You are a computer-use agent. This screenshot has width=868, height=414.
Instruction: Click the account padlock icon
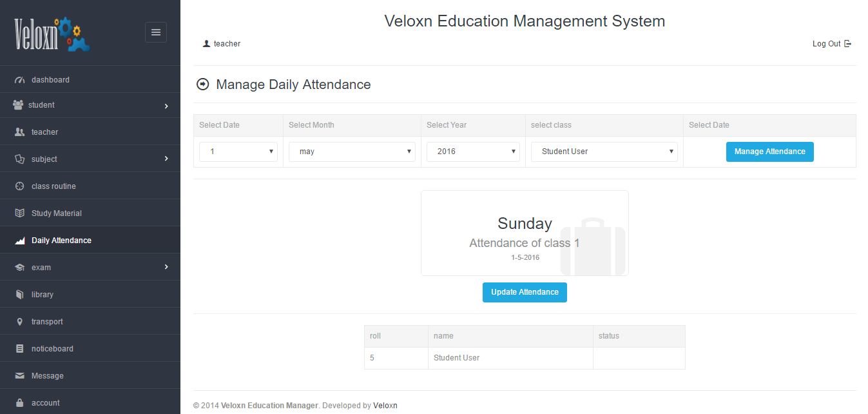[x=19, y=403]
